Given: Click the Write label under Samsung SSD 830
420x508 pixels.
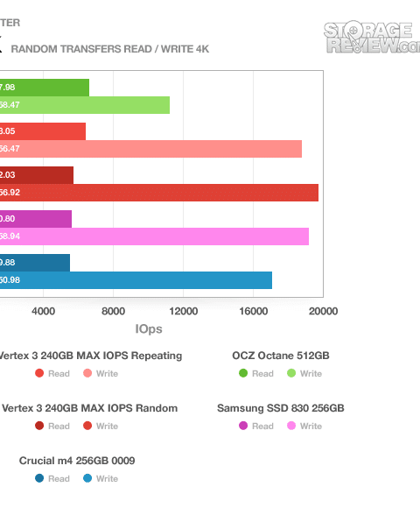Looking at the screenshot, I should (311, 426).
